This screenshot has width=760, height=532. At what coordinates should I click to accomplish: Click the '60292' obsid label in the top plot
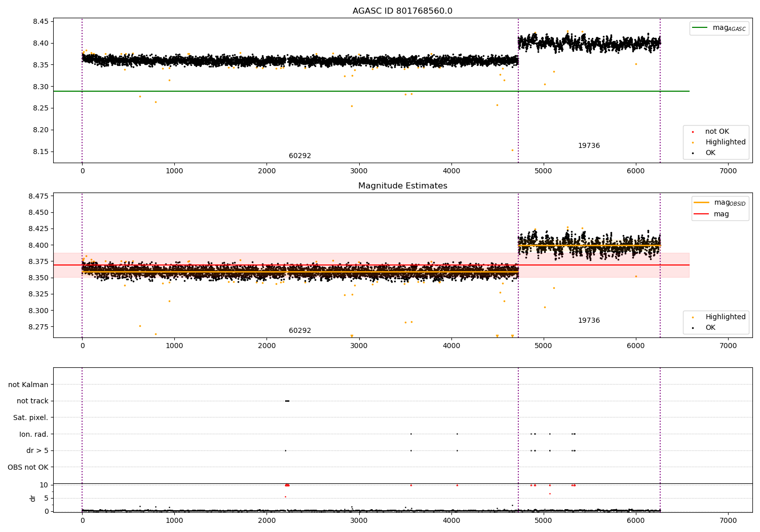click(300, 156)
